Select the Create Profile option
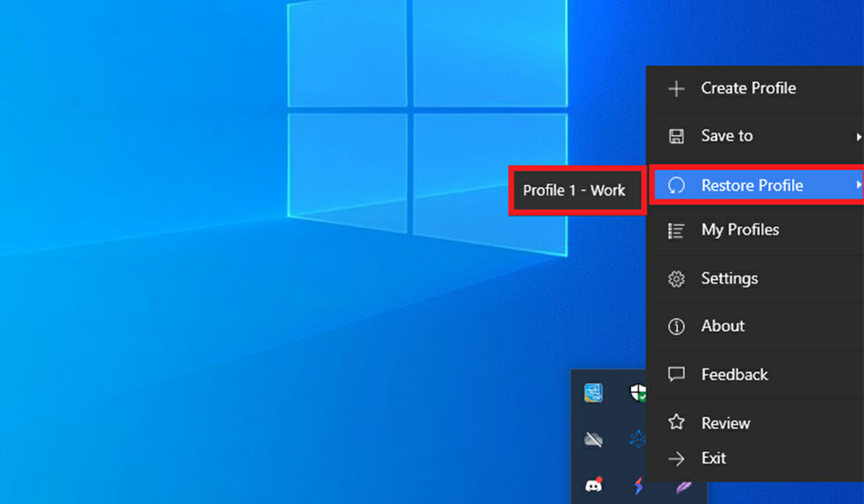The image size is (864, 504). pyautogui.click(x=749, y=89)
